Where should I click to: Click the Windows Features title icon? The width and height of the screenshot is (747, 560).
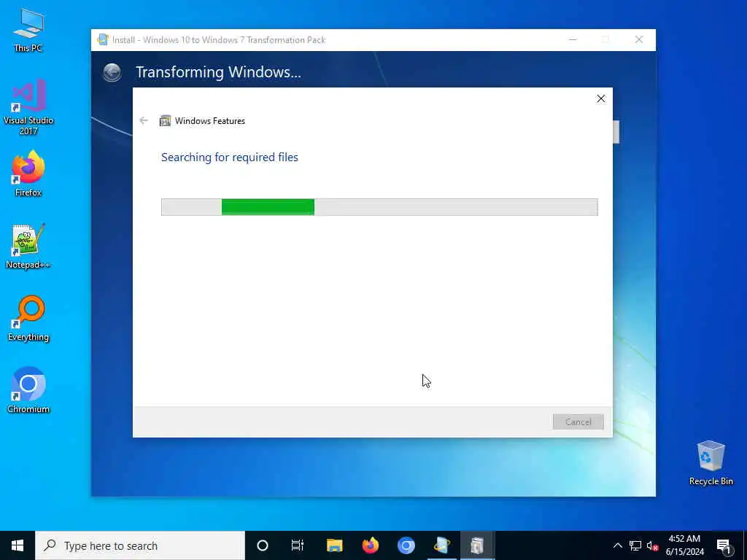pos(165,120)
